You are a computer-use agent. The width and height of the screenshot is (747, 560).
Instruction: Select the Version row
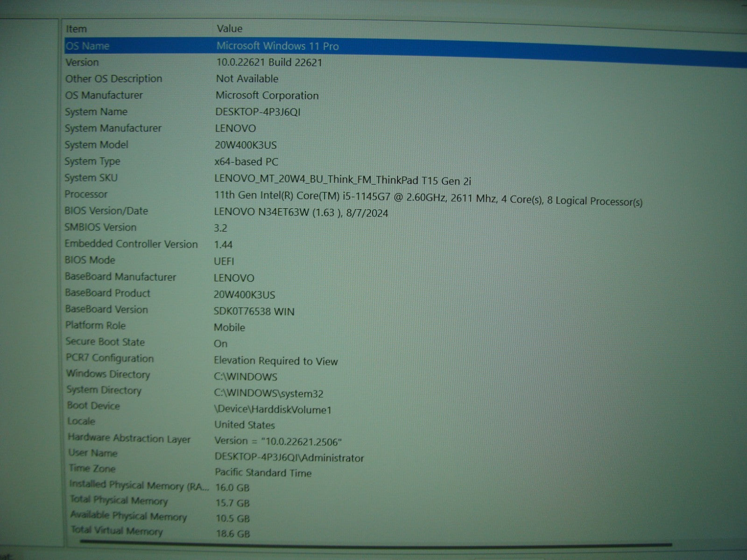click(82, 63)
